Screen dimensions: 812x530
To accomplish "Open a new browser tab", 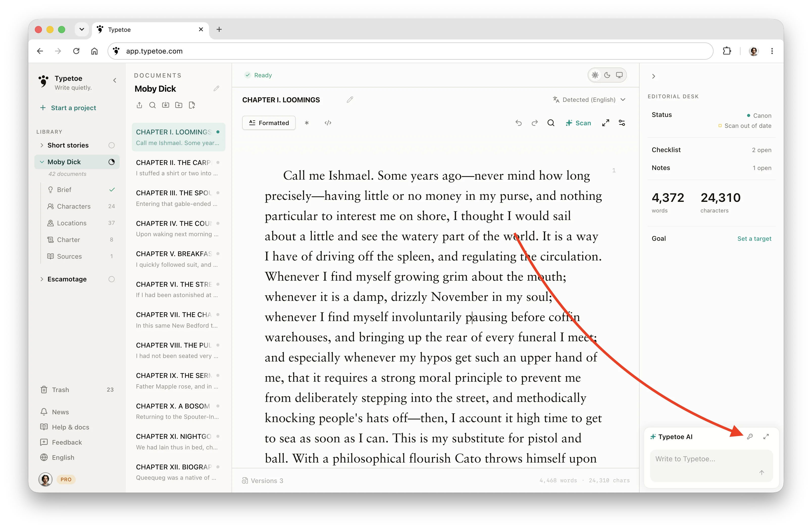I will point(219,29).
